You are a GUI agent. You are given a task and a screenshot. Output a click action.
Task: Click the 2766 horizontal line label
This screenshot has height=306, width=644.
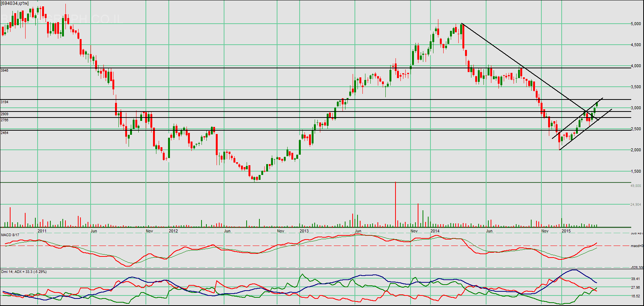(5, 120)
